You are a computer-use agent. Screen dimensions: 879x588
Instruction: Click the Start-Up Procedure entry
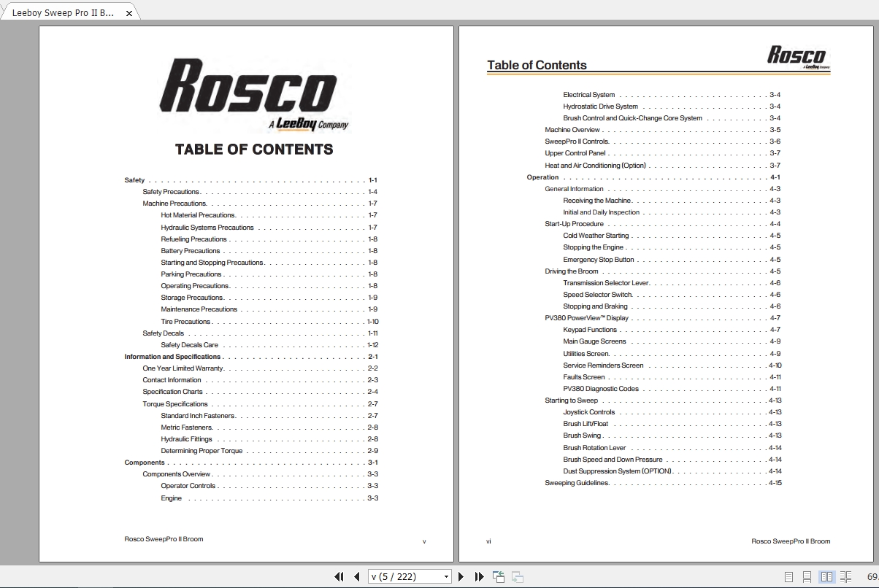pos(663,224)
